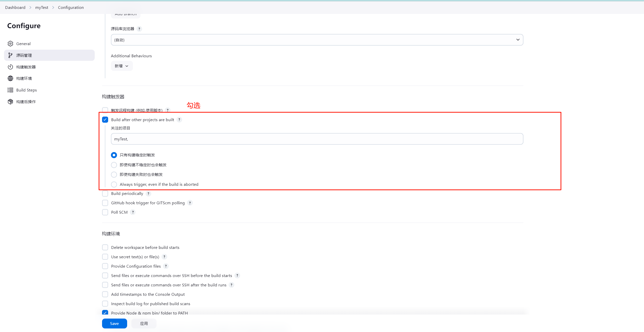The width and height of the screenshot is (644, 332).
Task: Click the Build Steps list icon
Action: pyautogui.click(x=10, y=90)
